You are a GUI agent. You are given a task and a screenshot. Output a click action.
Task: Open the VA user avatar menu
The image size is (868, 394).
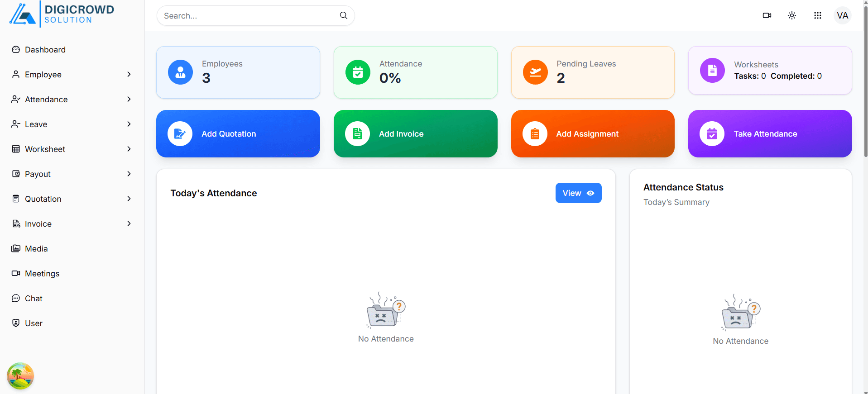pos(843,15)
